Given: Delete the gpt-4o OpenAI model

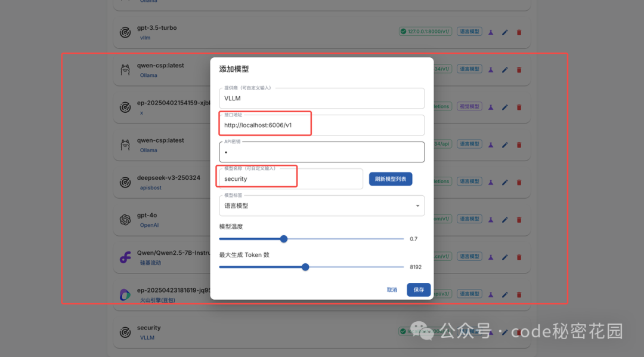Looking at the screenshot, I should tap(519, 219).
